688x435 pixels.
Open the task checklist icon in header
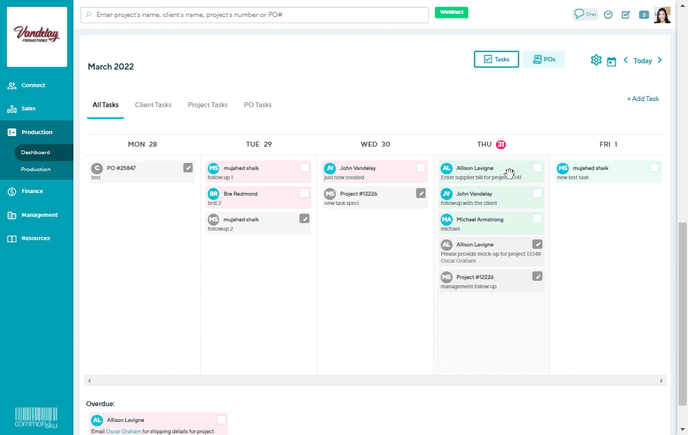click(625, 15)
